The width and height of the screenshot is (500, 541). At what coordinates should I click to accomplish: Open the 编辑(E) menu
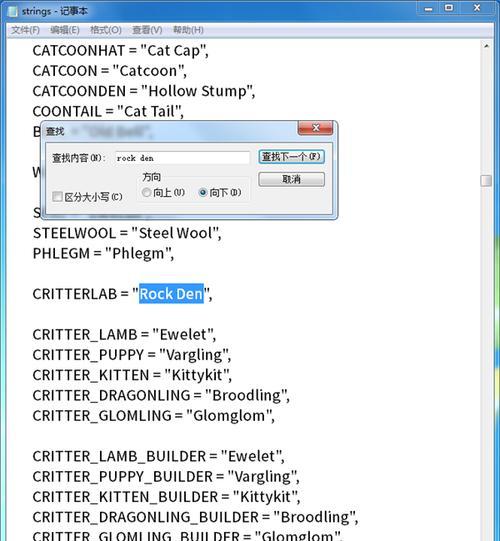65,30
